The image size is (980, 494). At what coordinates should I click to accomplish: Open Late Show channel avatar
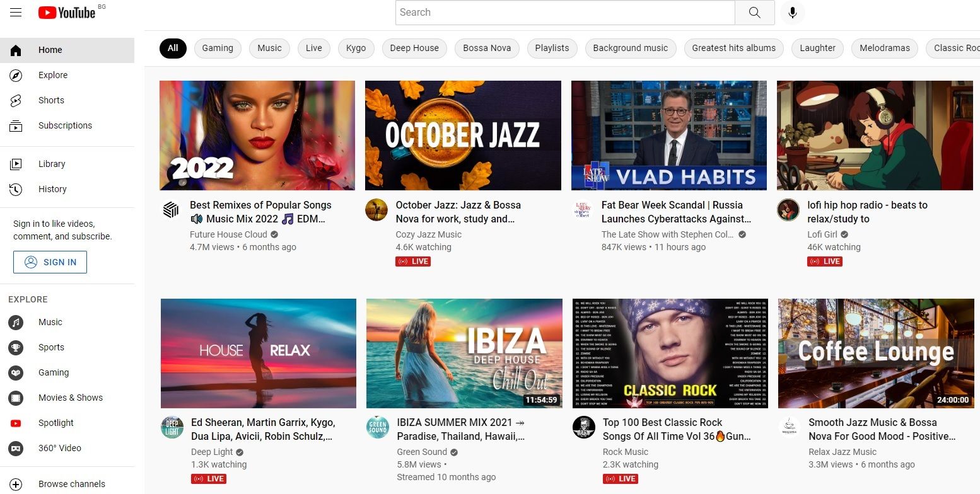[583, 210]
